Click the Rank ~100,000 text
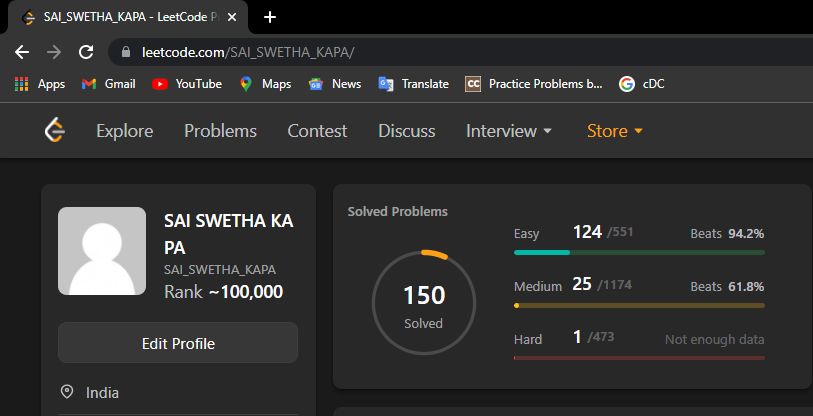Viewport: 813px width, 416px height. coord(223,292)
